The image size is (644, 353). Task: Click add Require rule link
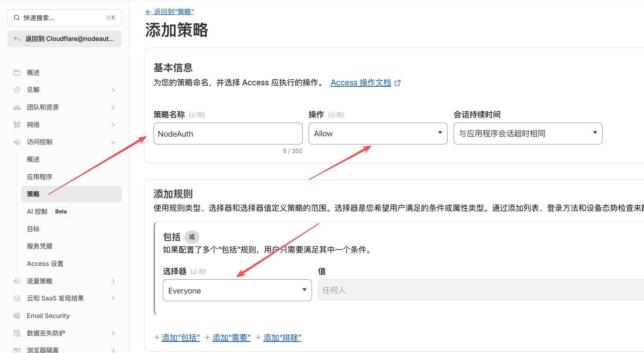[x=231, y=338]
